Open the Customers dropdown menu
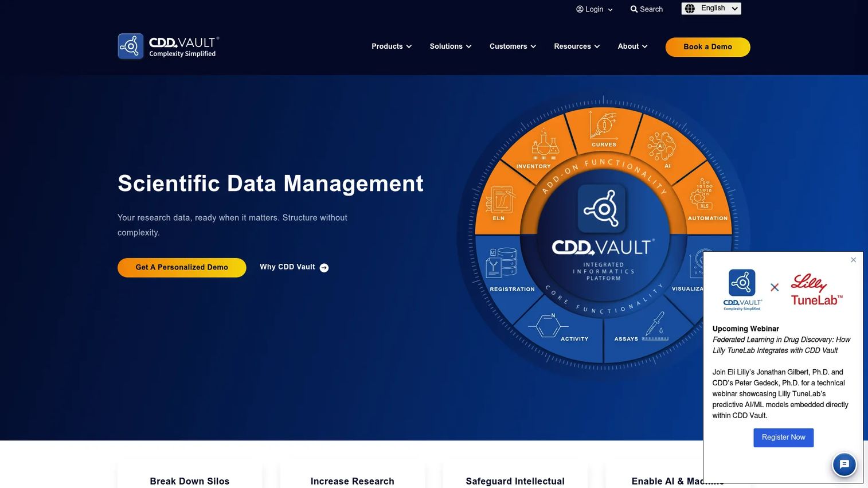This screenshot has height=488, width=868. coord(513,46)
